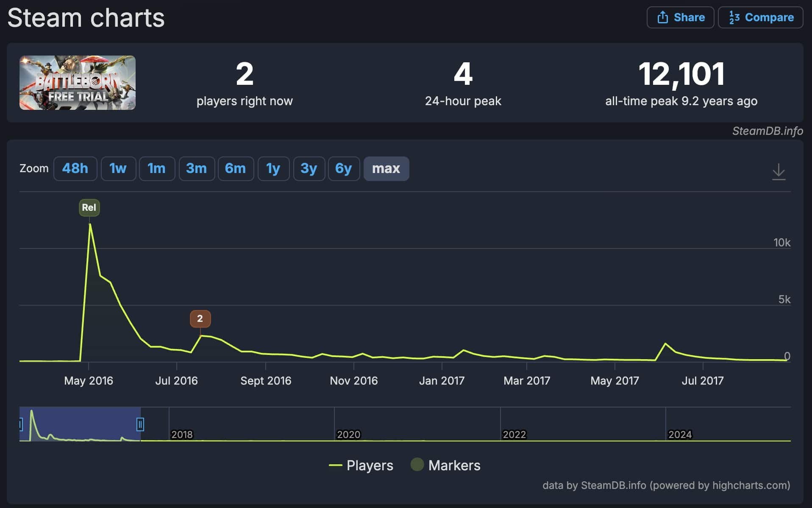Click the brown marker labeled 2
Image resolution: width=812 pixels, height=508 pixels.
point(200,319)
